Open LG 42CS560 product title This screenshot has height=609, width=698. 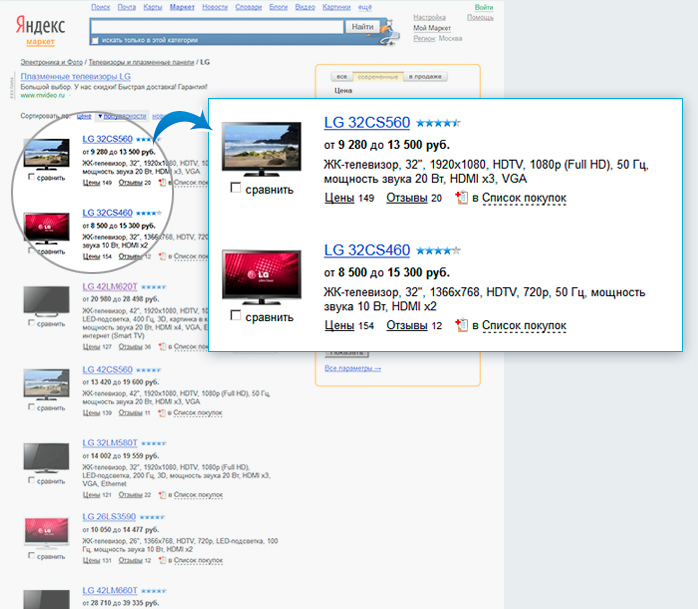pos(107,369)
